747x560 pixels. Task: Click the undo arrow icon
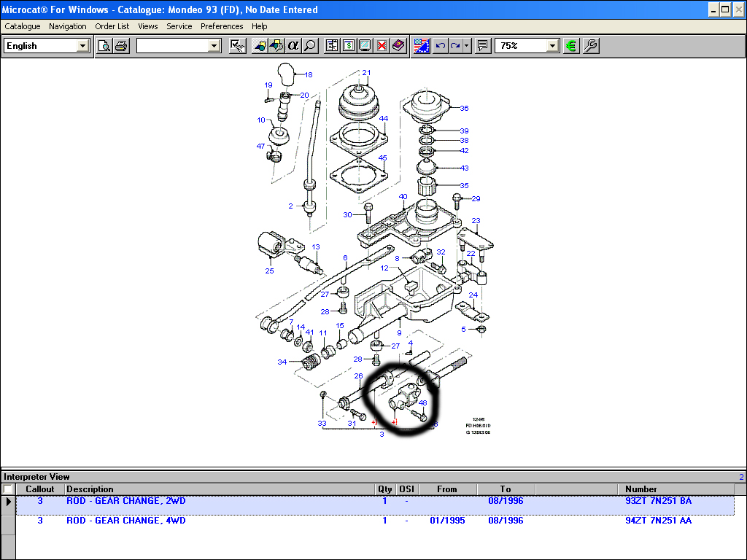(x=440, y=46)
